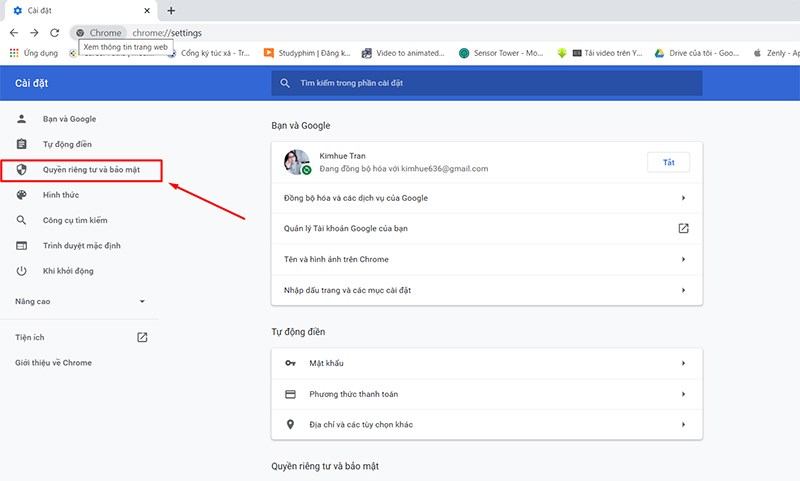Click the Kimhue Tran profile avatar
Image resolution: width=800 pixels, height=481 pixels.
(x=296, y=162)
